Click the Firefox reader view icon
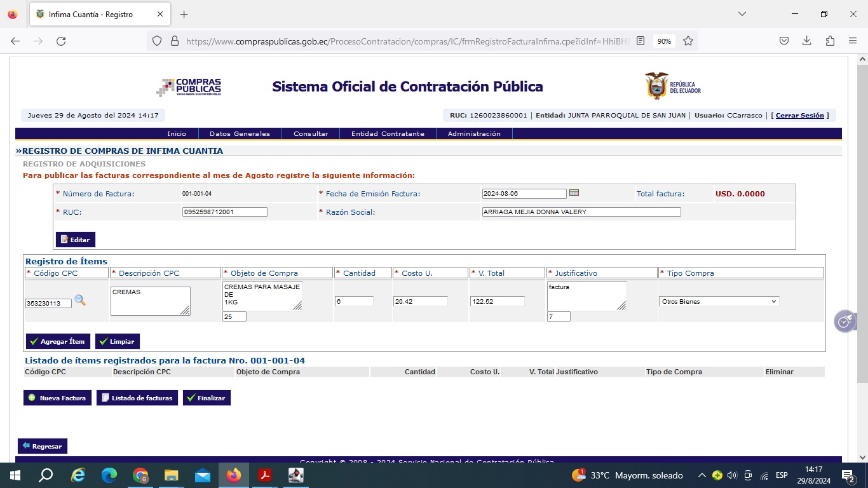Image resolution: width=868 pixels, height=488 pixels. tap(641, 41)
